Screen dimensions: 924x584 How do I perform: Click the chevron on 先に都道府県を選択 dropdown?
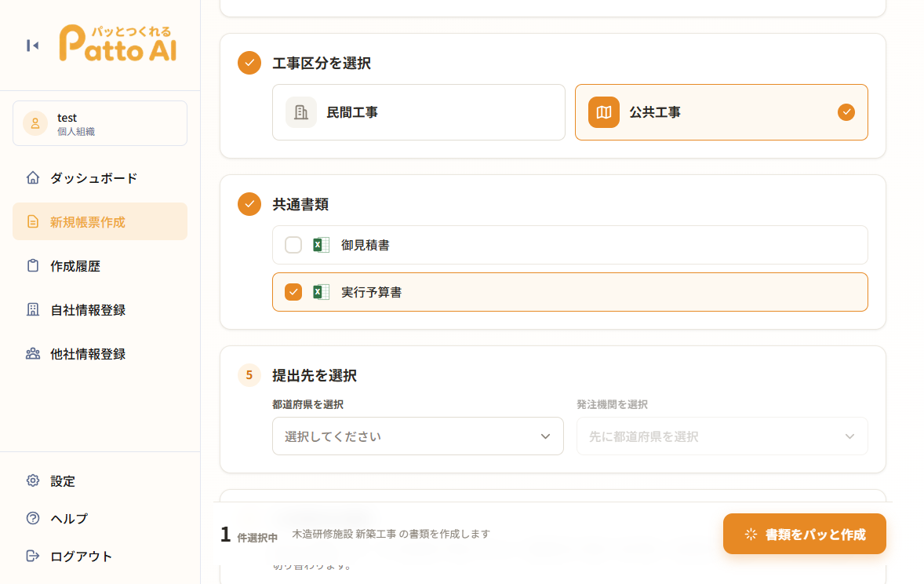click(x=849, y=436)
